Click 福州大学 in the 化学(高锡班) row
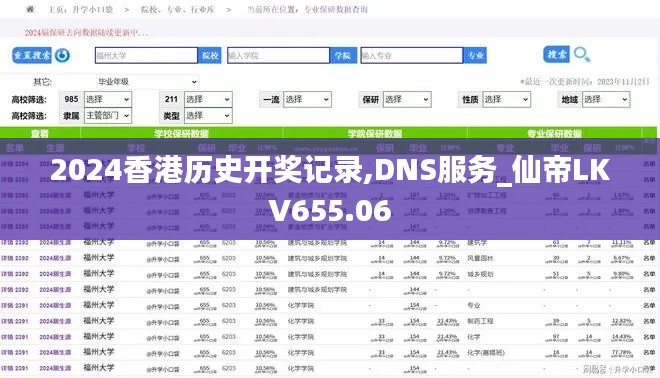 pyautogui.click(x=98, y=352)
